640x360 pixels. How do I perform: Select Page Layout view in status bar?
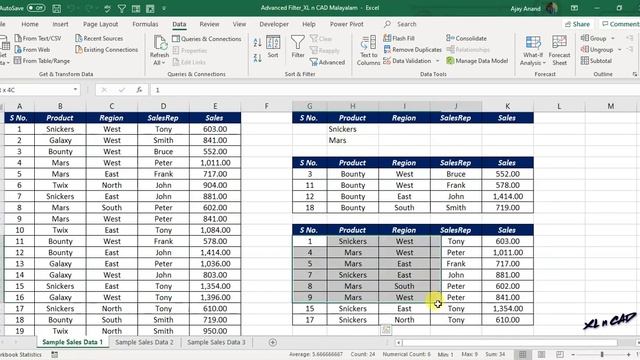point(541,354)
